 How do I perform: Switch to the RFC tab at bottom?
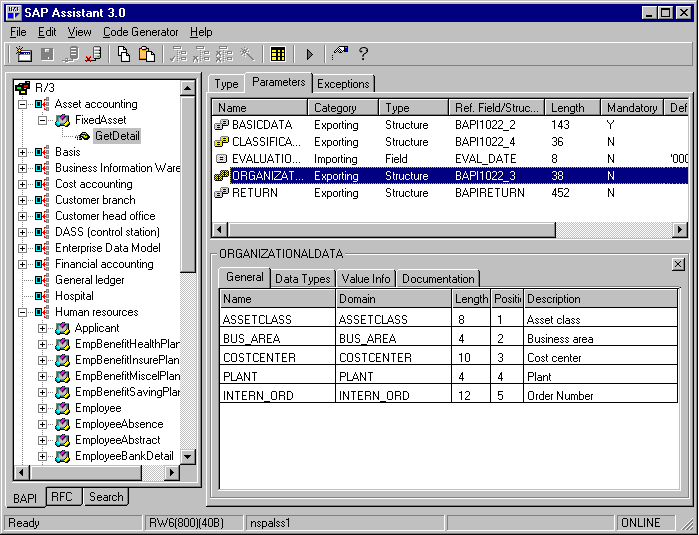(x=61, y=497)
